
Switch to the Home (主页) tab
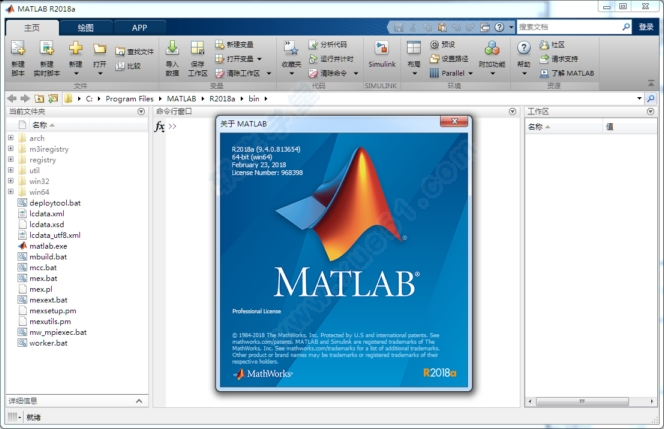coord(32,28)
